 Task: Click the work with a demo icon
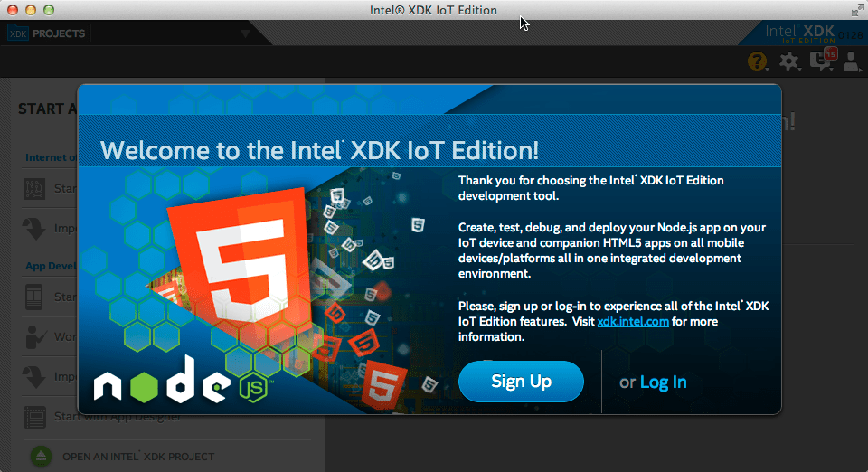[35, 336]
